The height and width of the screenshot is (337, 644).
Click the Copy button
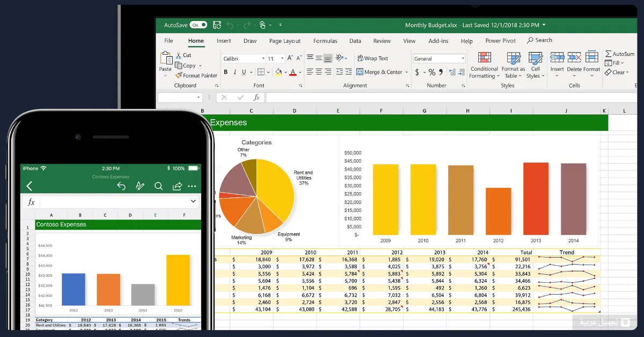click(x=186, y=65)
